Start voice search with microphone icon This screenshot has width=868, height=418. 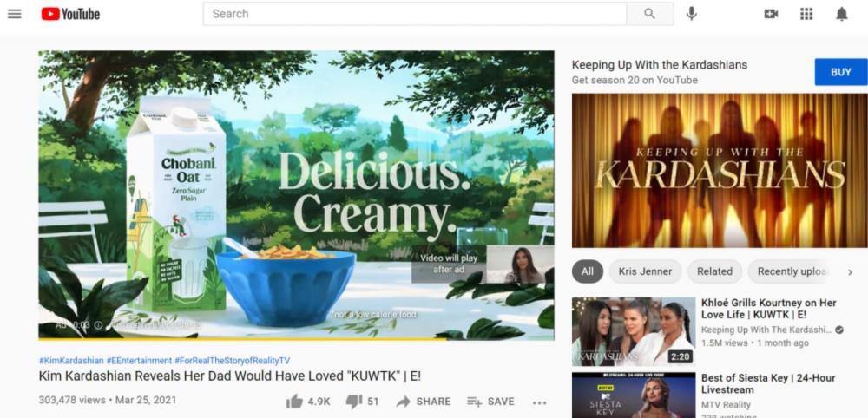click(692, 14)
